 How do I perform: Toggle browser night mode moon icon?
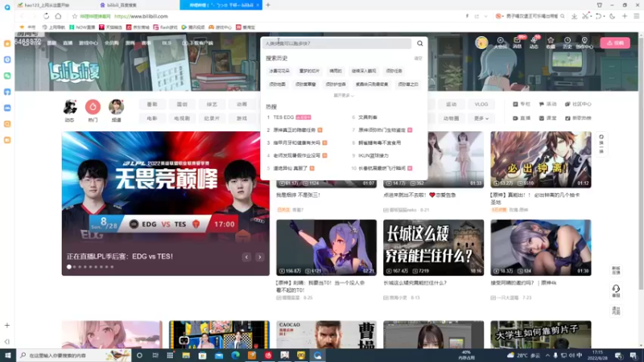click(613, 16)
